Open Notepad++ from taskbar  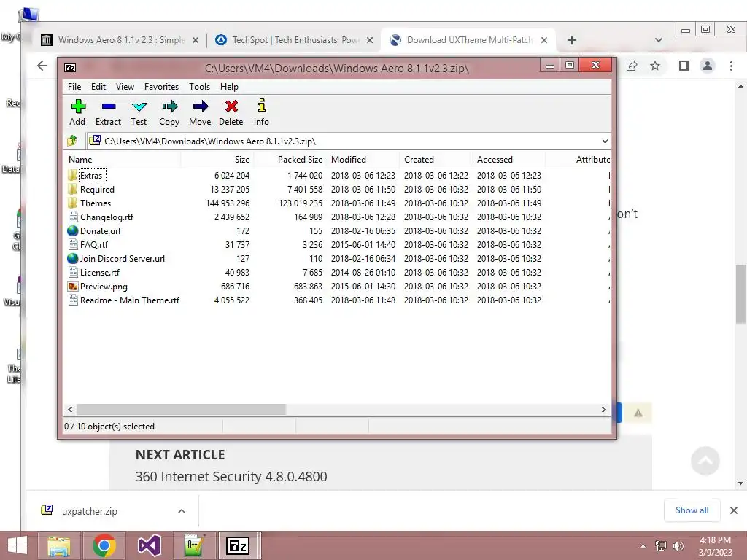click(194, 545)
